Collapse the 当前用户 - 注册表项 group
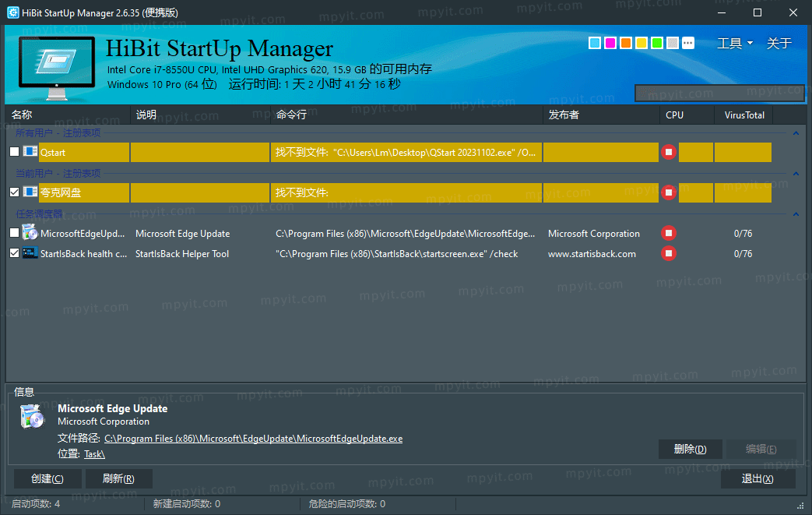Image resolution: width=812 pixels, height=515 pixels. coord(796,174)
